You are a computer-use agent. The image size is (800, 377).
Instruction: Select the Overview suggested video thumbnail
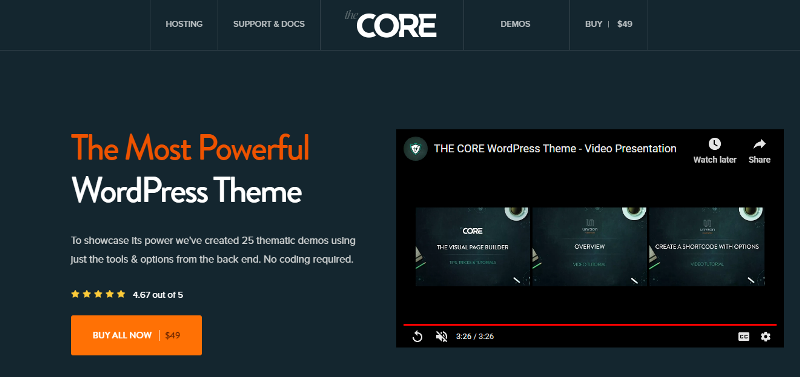coord(589,246)
